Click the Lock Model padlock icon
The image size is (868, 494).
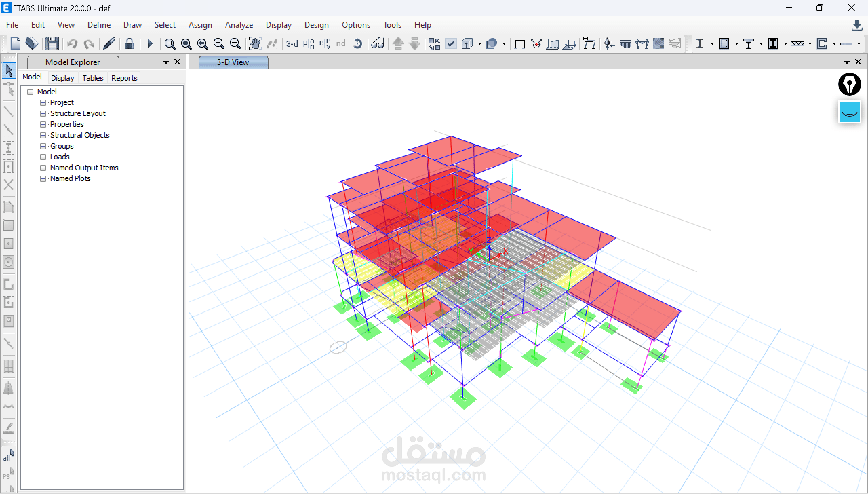pos(129,44)
